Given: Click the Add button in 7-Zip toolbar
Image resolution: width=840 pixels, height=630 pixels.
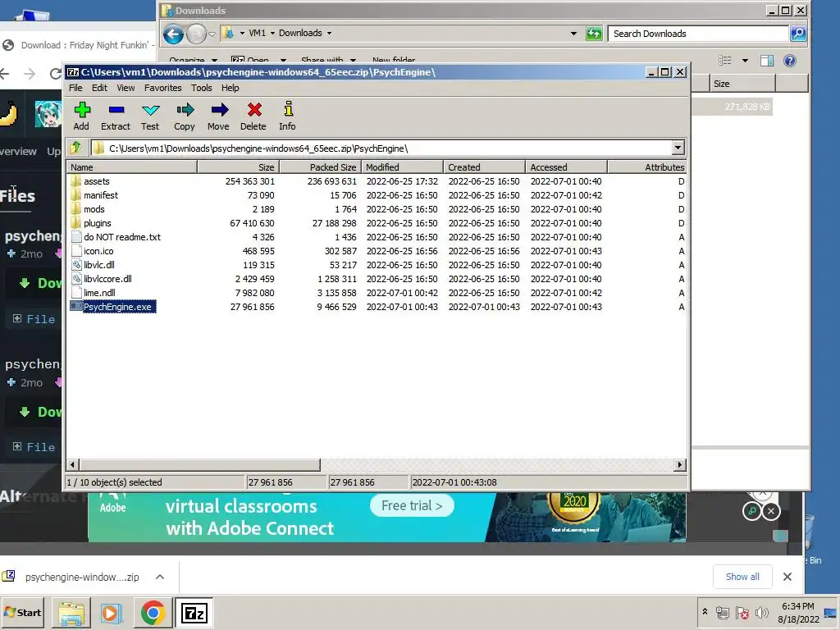Looking at the screenshot, I should pos(81,116).
